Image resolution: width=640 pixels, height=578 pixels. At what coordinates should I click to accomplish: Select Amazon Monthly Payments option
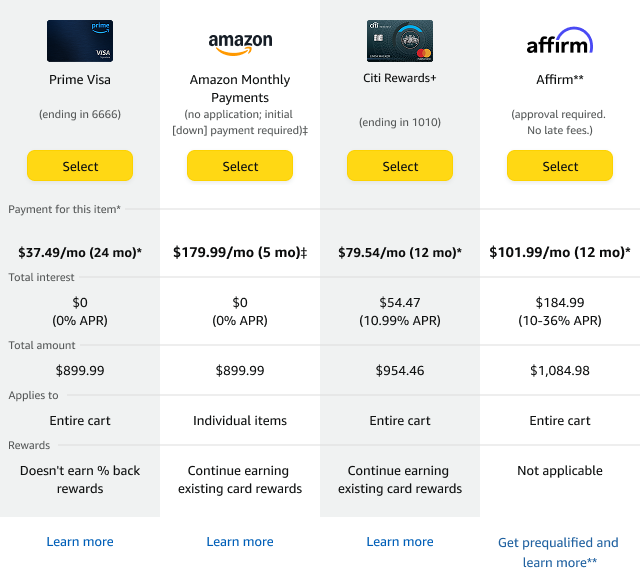click(240, 166)
